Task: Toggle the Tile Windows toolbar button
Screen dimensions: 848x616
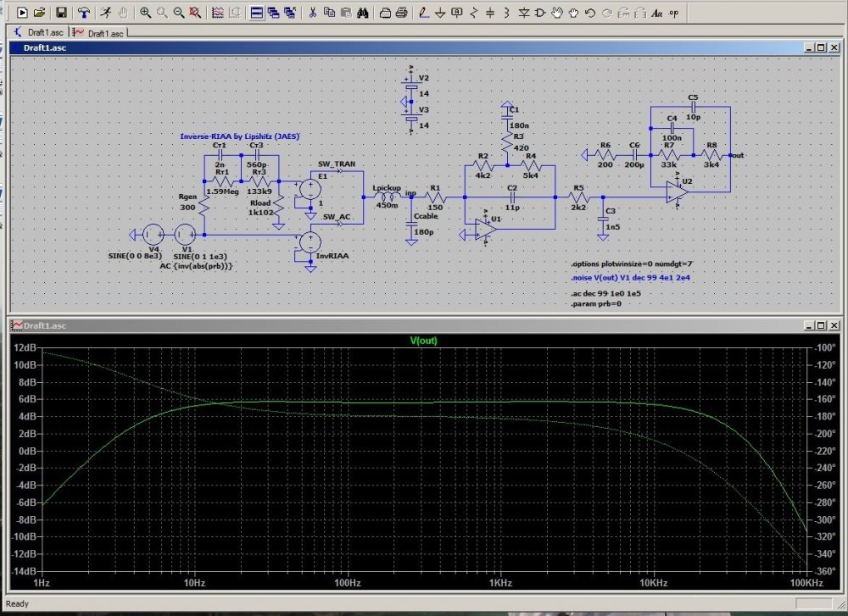Action: point(259,13)
